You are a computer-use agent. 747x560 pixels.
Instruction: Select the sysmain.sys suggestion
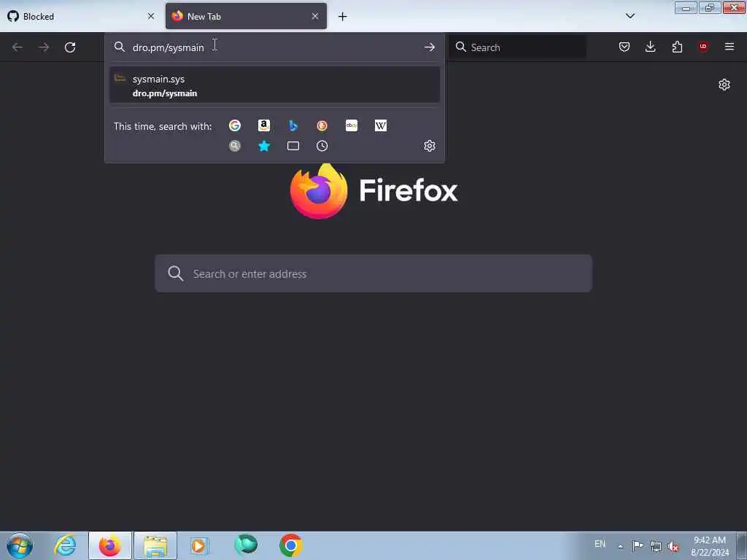click(274, 85)
